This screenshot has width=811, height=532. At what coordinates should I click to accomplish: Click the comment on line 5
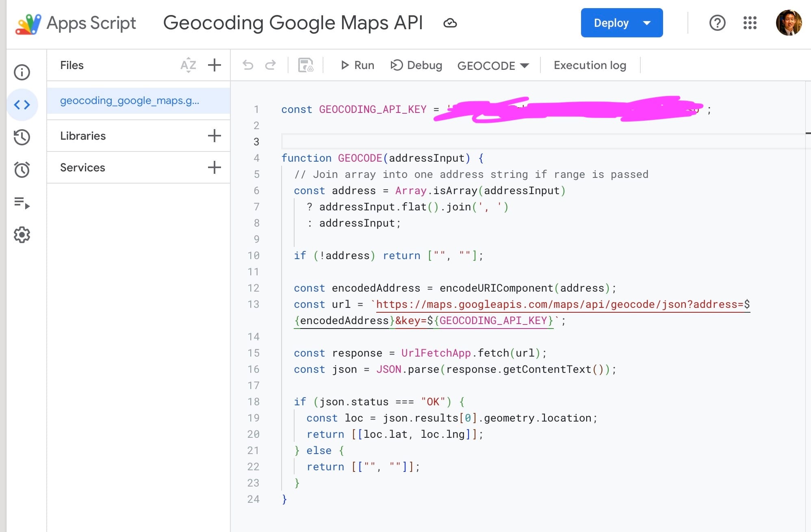471,174
